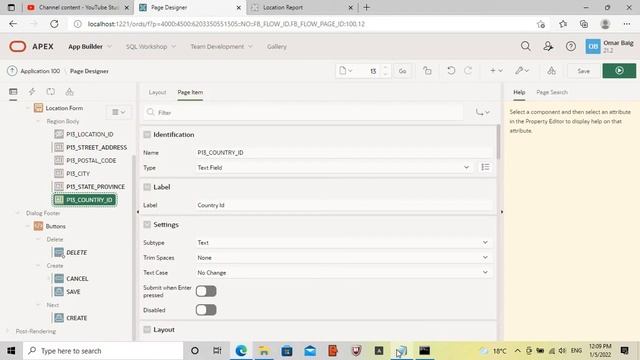Open the Administration user icon
This screenshot has width=640, height=360.
[548, 47]
